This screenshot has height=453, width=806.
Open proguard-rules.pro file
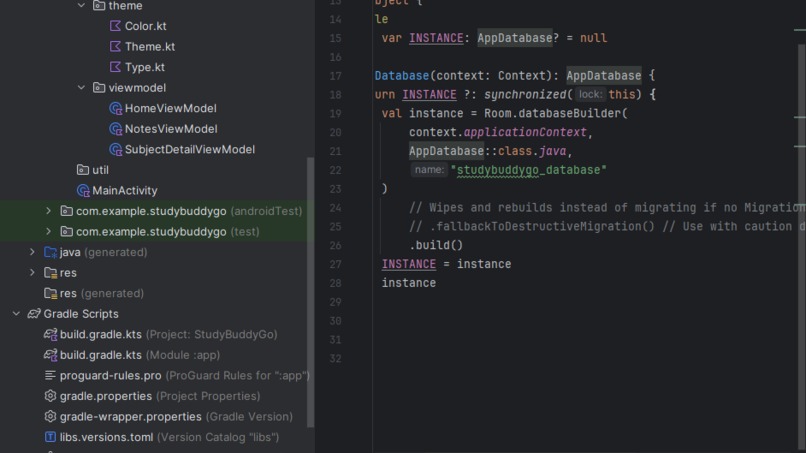[x=185, y=375]
